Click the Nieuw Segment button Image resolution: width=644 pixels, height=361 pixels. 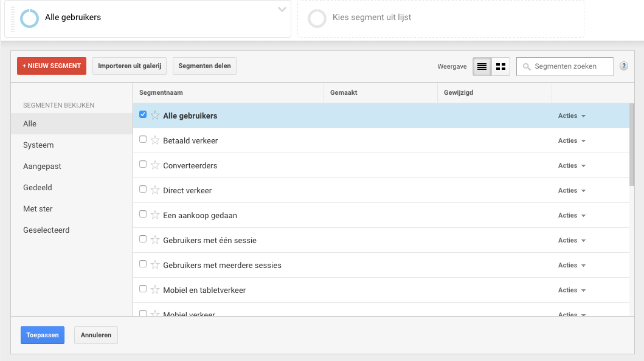52,66
